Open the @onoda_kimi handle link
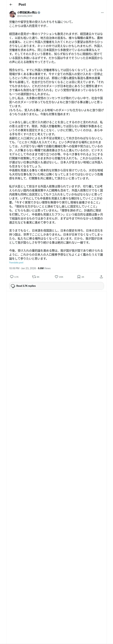 click(x=25, y=16)
